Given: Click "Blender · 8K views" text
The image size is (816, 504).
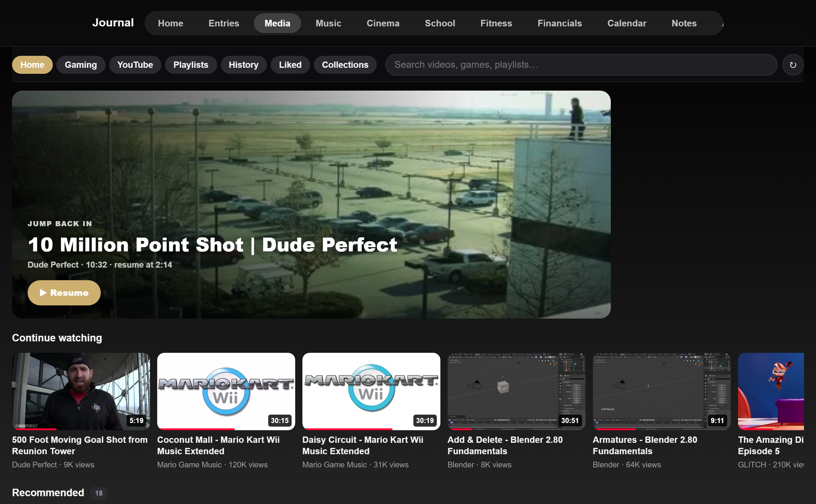Looking at the screenshot, I should [479, 465].
